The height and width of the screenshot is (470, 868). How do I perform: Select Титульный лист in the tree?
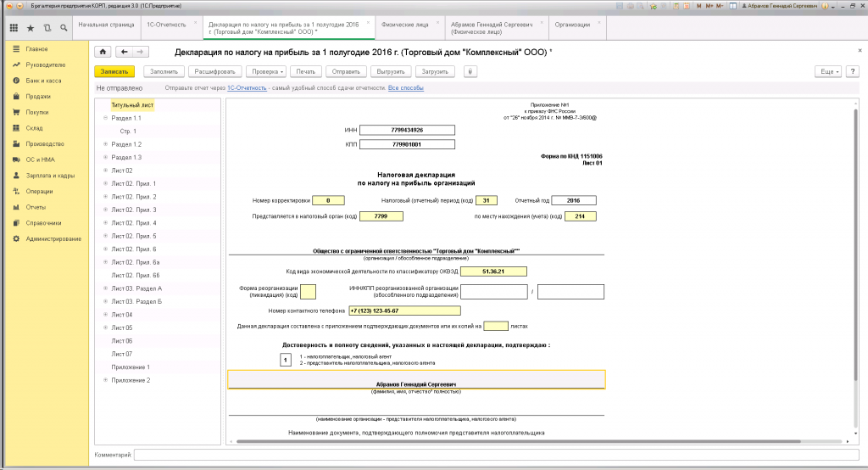pos(132,104)
